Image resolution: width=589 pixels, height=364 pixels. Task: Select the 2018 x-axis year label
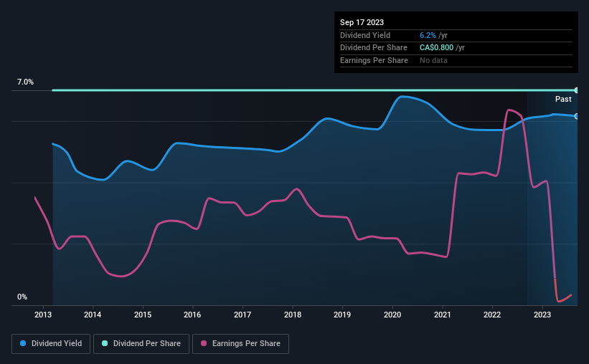(293, 315)
